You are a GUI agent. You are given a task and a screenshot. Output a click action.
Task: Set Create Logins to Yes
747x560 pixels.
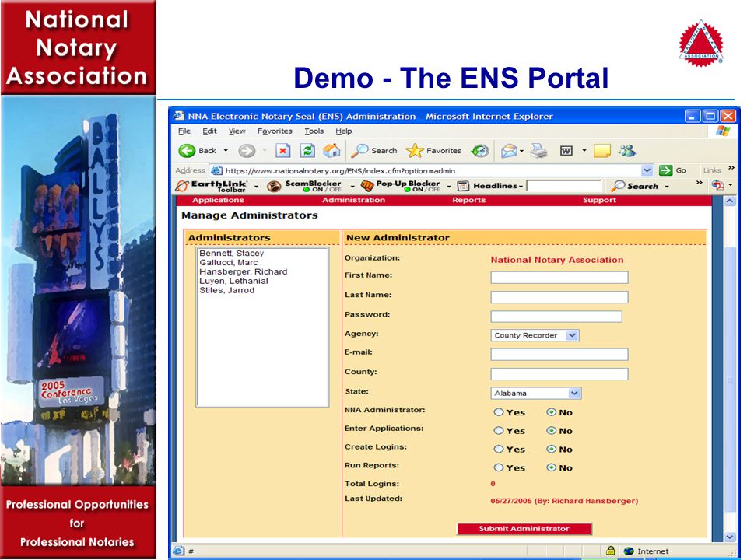pos(498,449)
